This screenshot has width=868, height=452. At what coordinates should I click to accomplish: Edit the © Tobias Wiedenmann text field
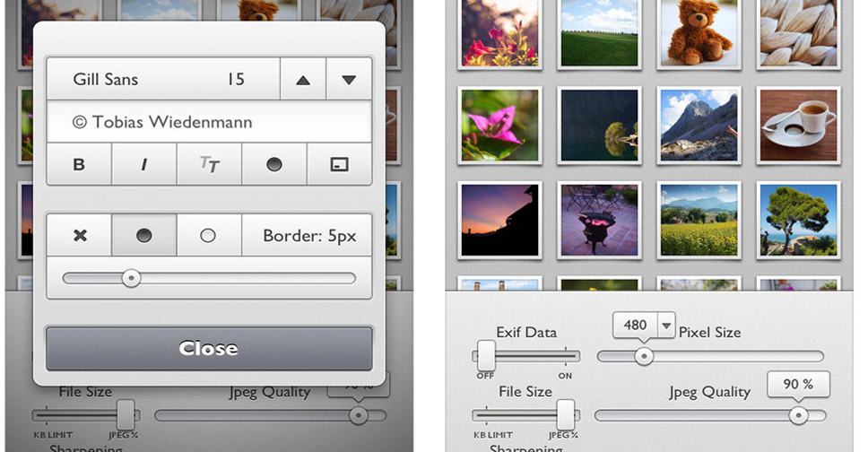(209, 123)
